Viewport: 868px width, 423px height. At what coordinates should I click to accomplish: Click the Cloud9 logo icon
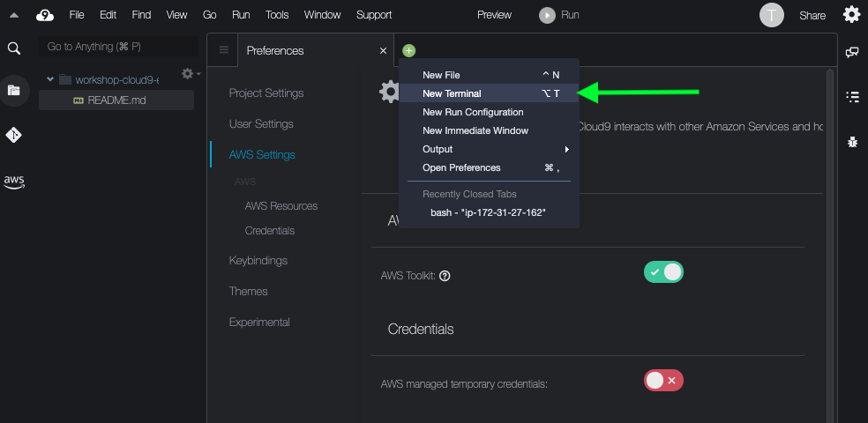[44, 15]
